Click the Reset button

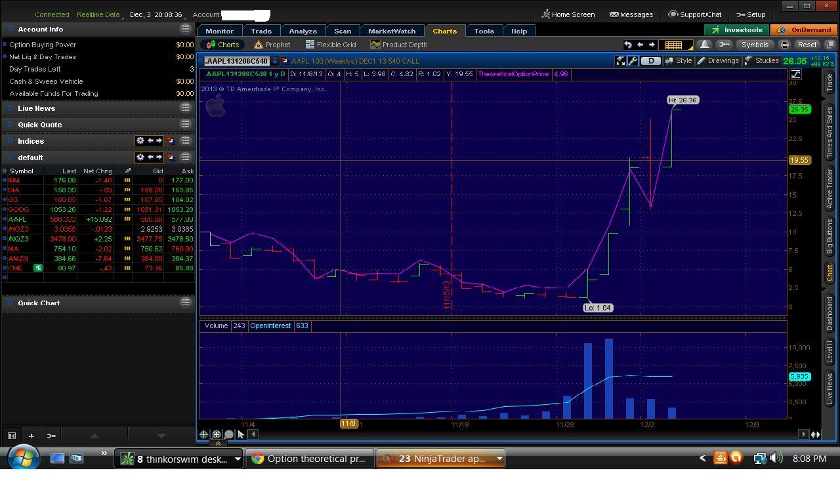click(x=807, y=45)
